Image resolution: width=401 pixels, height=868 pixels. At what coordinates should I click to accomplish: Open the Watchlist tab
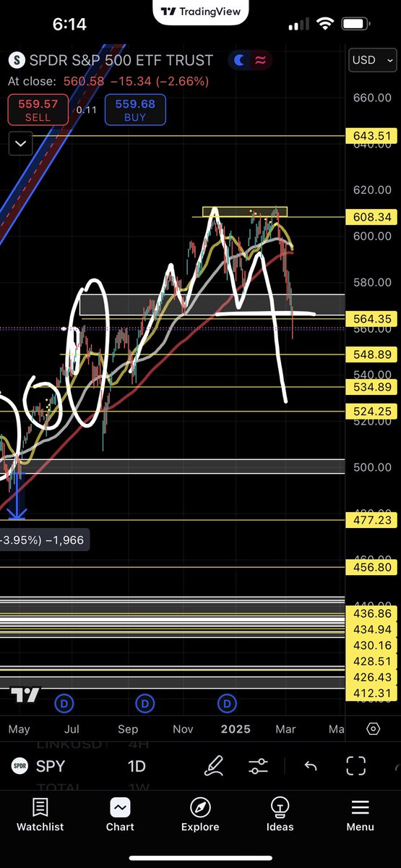(x=40, y=815)
